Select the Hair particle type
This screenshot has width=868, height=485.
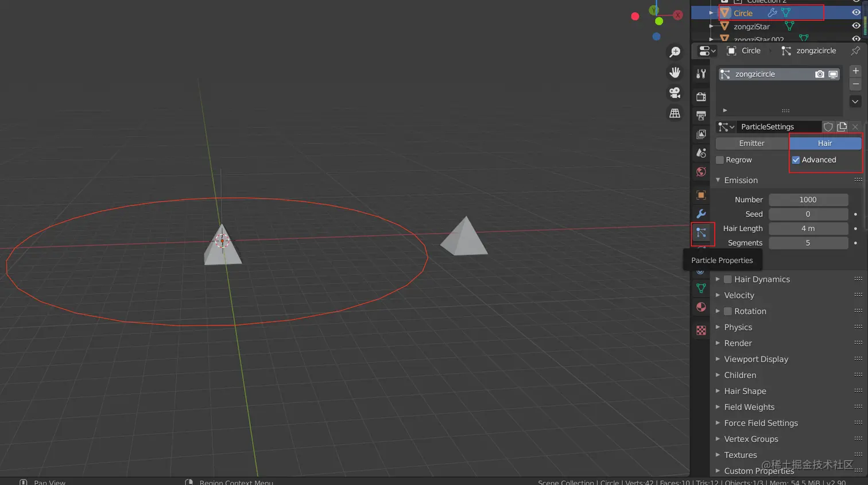click(825, 143)
